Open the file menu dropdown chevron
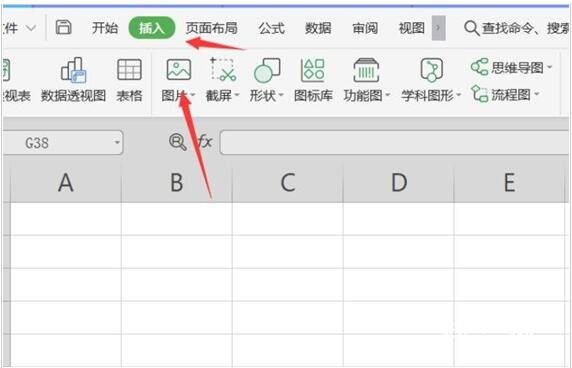572x368 pixels. (31, 28)
